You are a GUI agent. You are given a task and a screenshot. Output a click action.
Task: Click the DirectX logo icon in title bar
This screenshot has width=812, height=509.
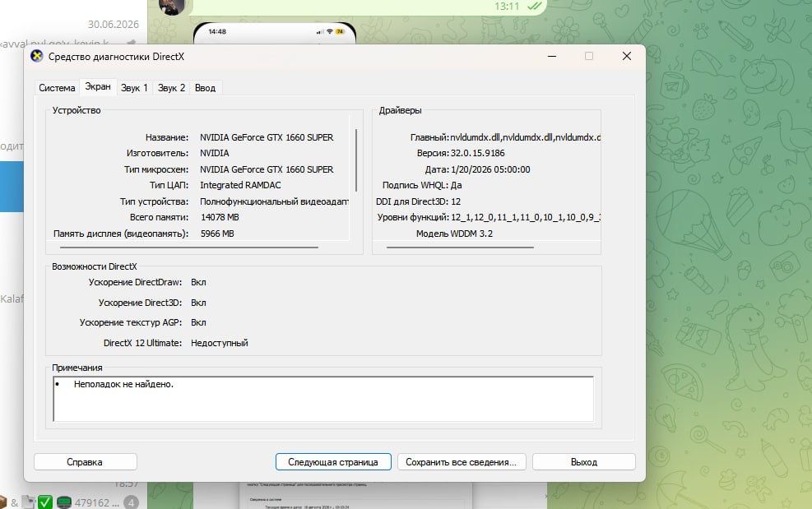click(37, 56)
